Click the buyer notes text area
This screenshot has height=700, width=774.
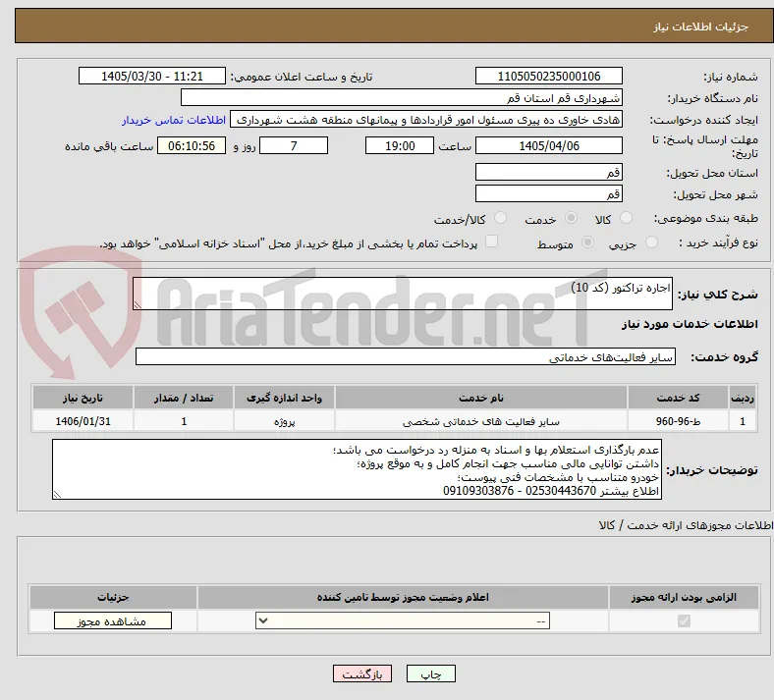pos(357,469)
